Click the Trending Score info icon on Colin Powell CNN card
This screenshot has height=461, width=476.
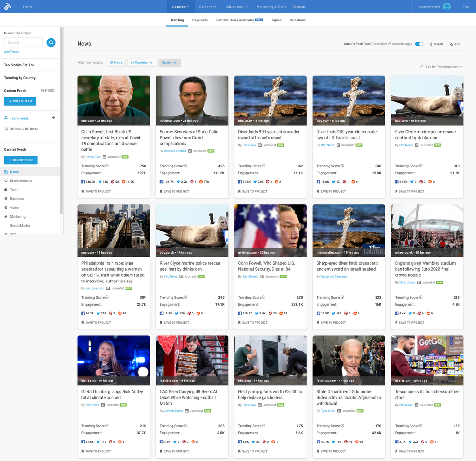tap(107, 166)
